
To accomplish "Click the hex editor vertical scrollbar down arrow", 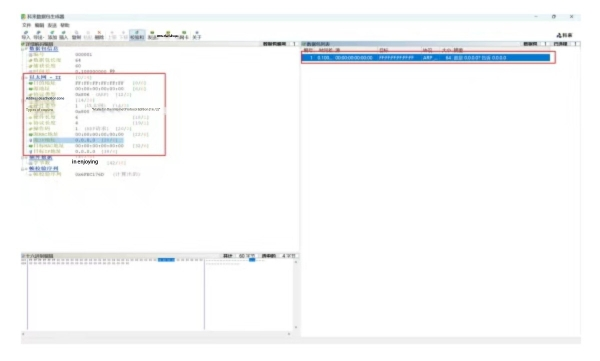I will [296, 328].
